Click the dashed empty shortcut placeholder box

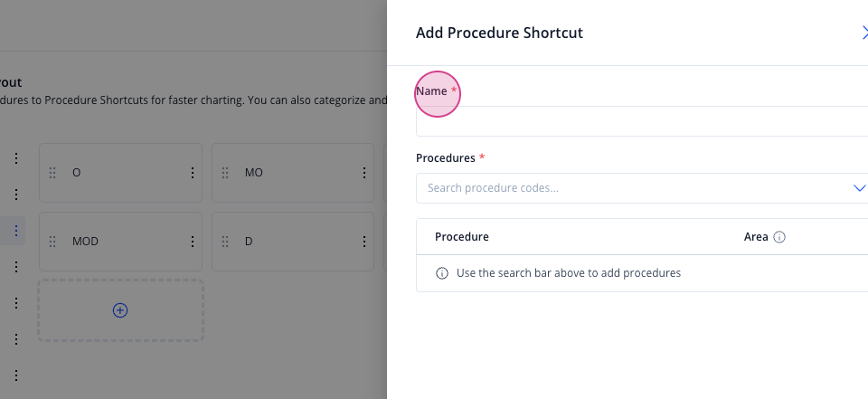point(120,310)
